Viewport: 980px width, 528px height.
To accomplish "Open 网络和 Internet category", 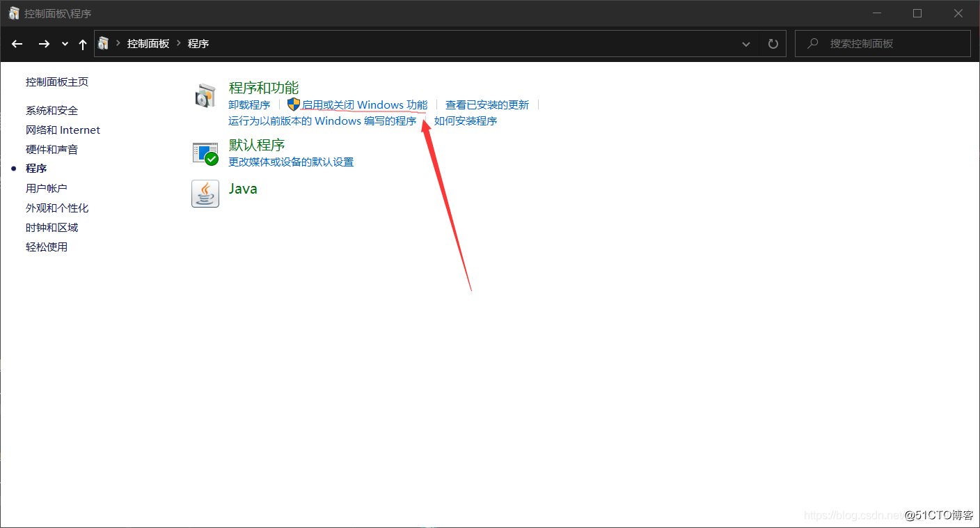I will pyautogui.click(x=63, y=130).
